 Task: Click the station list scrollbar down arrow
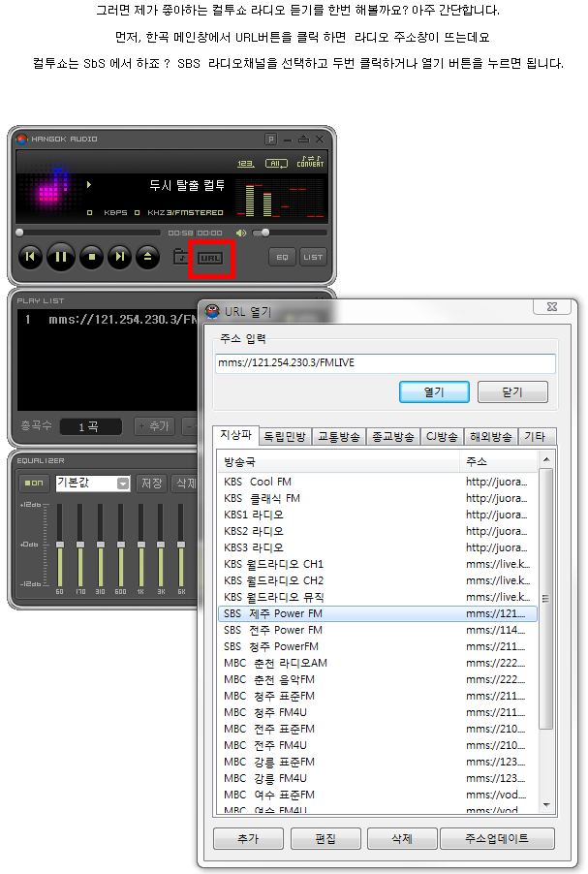click(x=546, y=805)
